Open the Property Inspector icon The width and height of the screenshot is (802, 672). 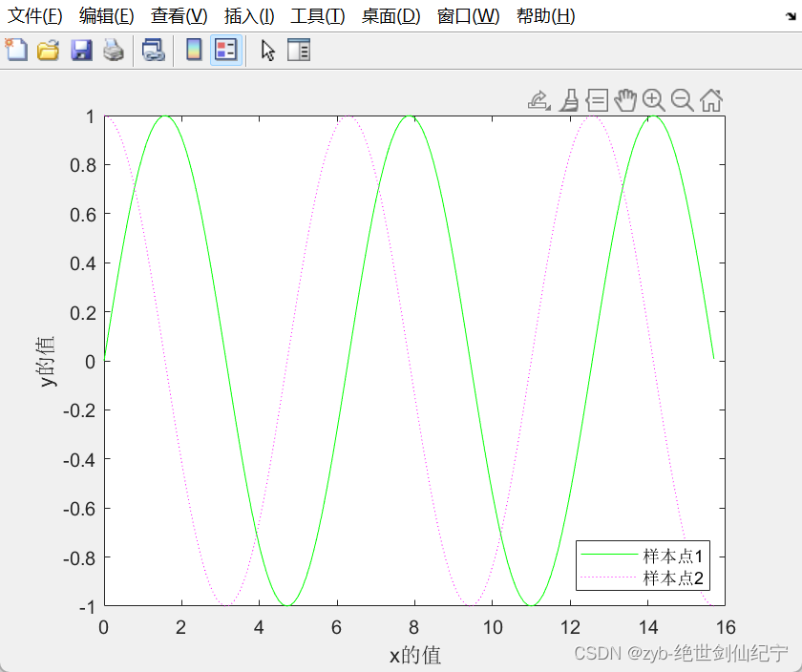299,51
